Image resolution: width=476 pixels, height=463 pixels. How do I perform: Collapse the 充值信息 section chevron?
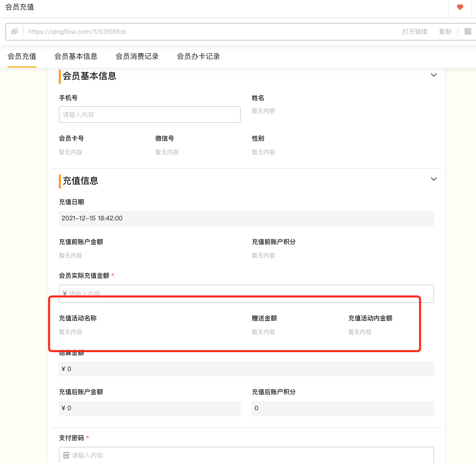click(434, 179)
